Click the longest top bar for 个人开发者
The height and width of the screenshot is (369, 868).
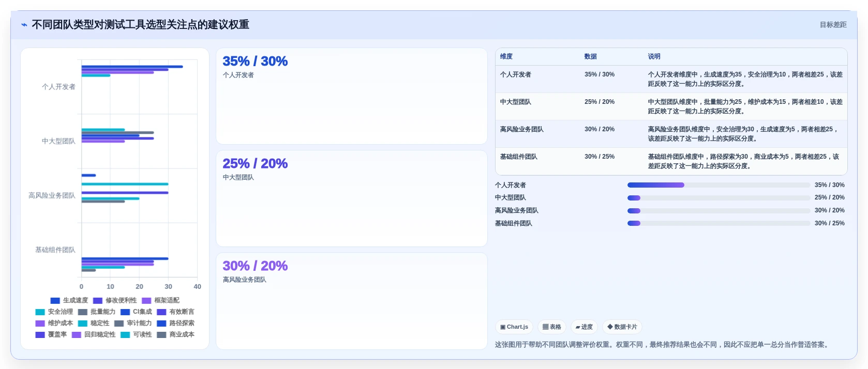tap(132, 67)
